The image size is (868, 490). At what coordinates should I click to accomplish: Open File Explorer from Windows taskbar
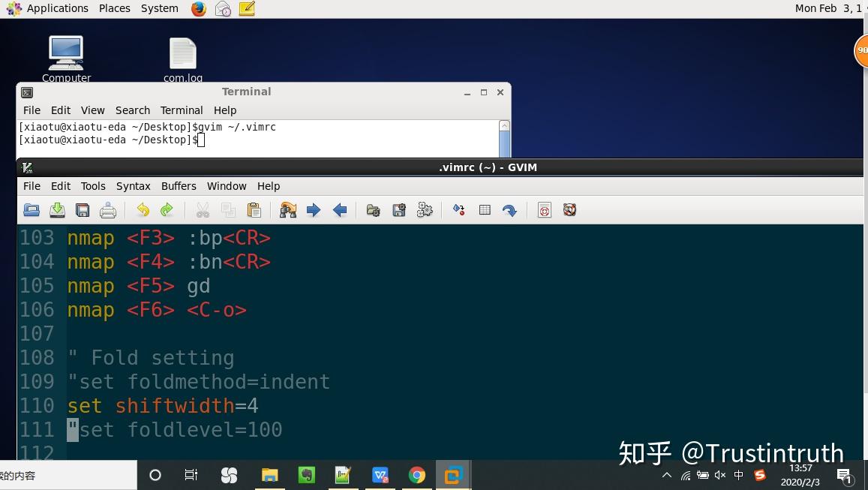pos(269,475)
